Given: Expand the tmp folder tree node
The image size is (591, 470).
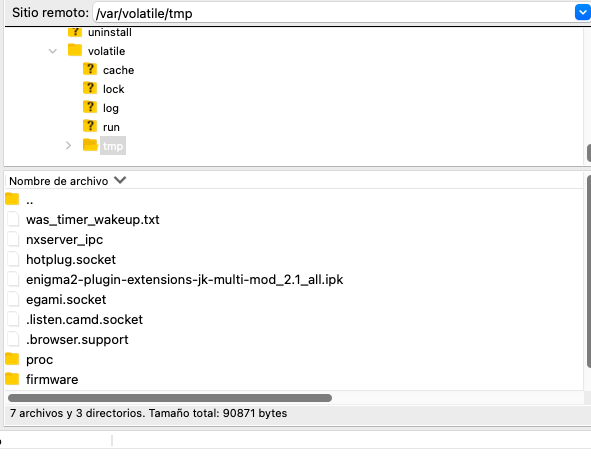Looking at the screenshot, I should tap(68, 145).
